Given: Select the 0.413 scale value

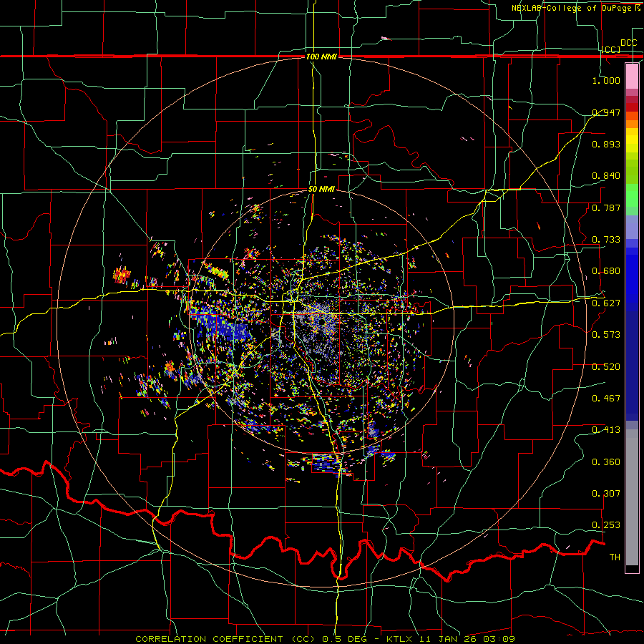Looking at the screenshot, I should (x=606, y=430).
